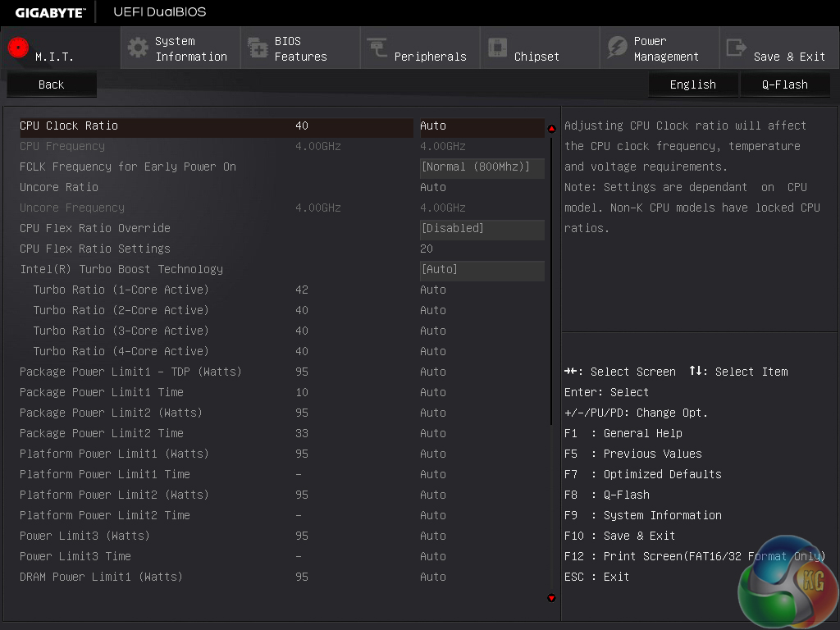Open FCLK Frequency Normal (800Mhz) dropdown

point(482,167)
